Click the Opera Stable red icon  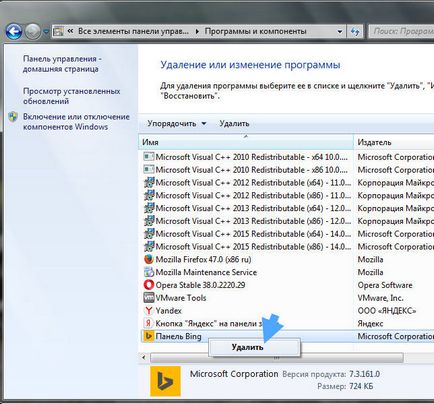tap(149, 285)
